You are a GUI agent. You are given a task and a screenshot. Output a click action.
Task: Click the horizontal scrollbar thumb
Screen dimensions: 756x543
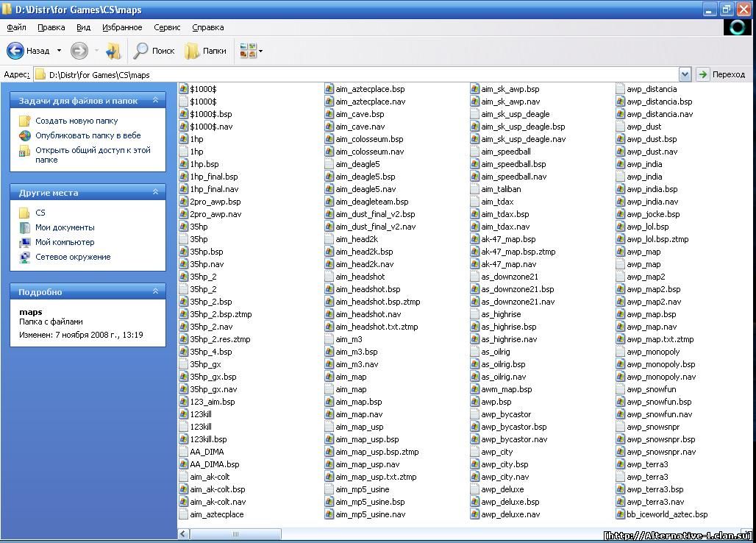tap(236, 534)
